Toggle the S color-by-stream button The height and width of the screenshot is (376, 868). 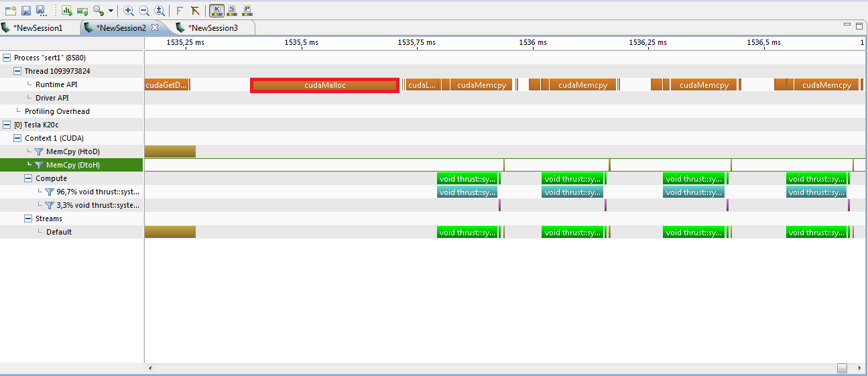pos(232,11)
